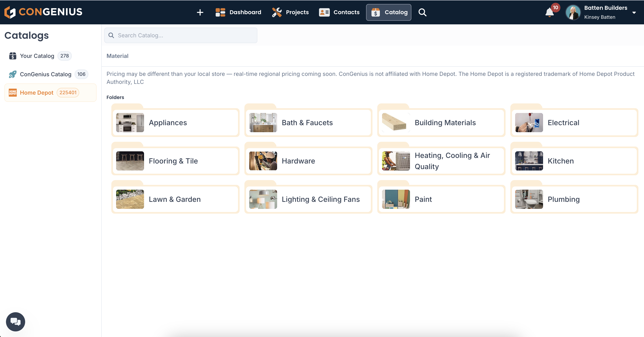Open the Appliances folder
Viewport: 644px width, 337px height.
pyautogui.click(x=175, y=123)
